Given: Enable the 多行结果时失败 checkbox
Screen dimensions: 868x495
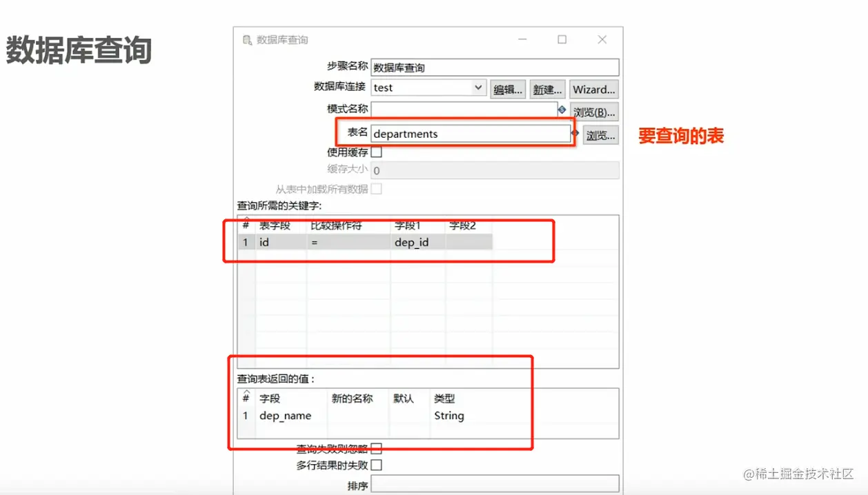Looking at the screenshot, I should pyautogui.click(x=377, y=465).
